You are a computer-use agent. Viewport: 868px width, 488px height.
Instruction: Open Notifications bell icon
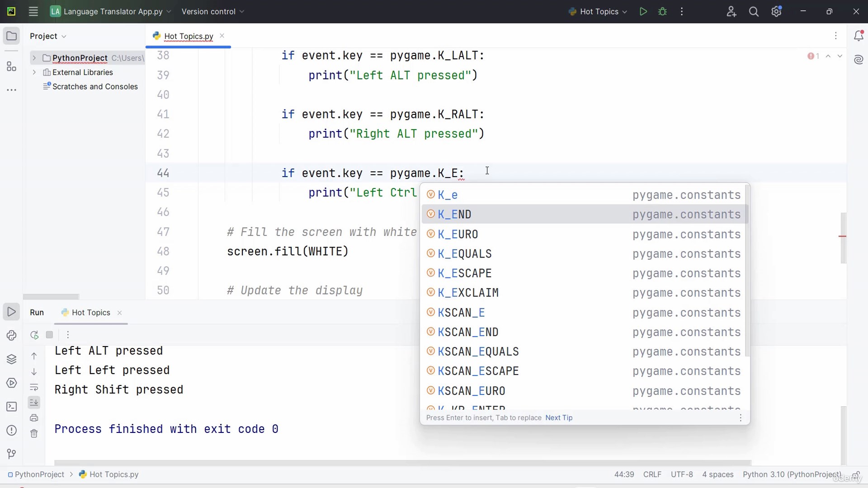click(859, 36)
